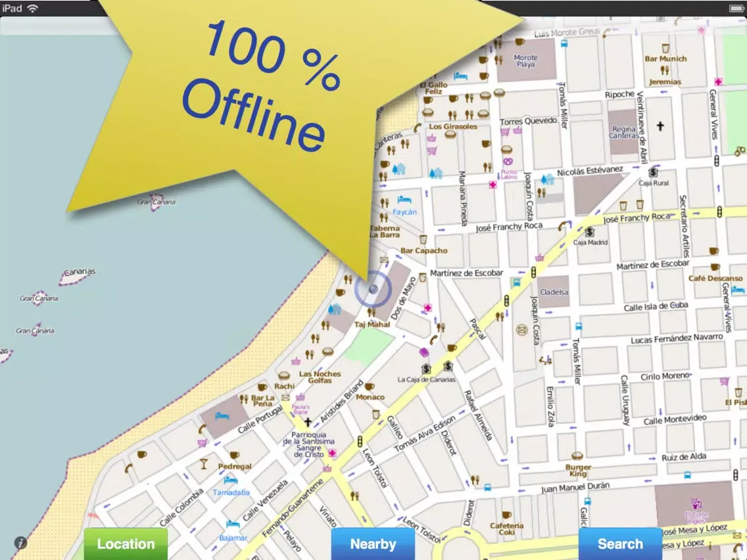This screenshot has width=747, height=560.
Task: Select the Caja Madrid bank icon
Action: point(590,232)
